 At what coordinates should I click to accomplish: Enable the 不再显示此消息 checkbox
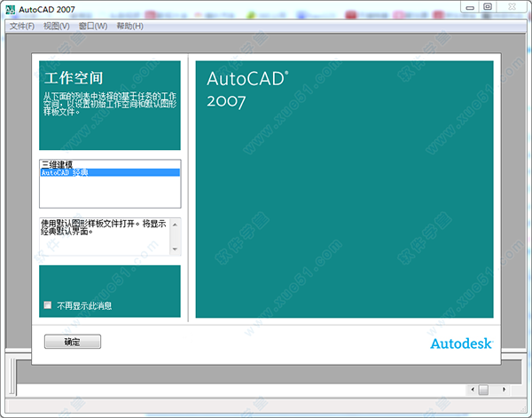[48, 305]
